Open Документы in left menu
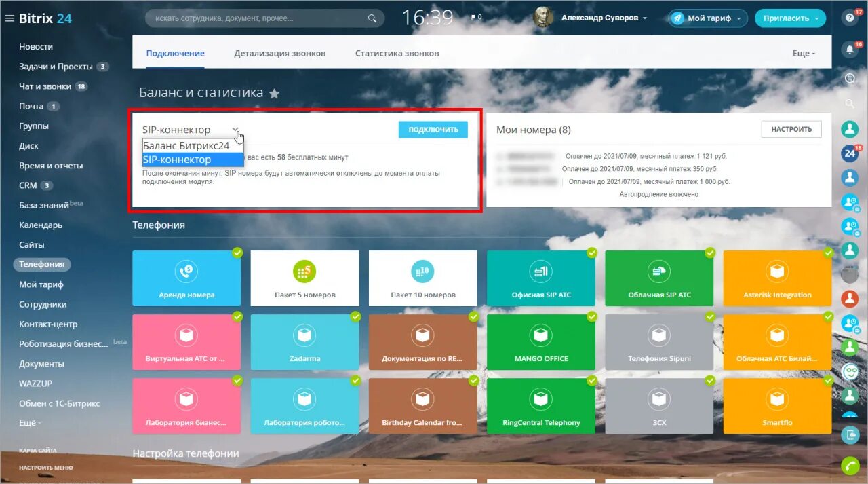Screen dimensions: 868x484 (41, 364)
